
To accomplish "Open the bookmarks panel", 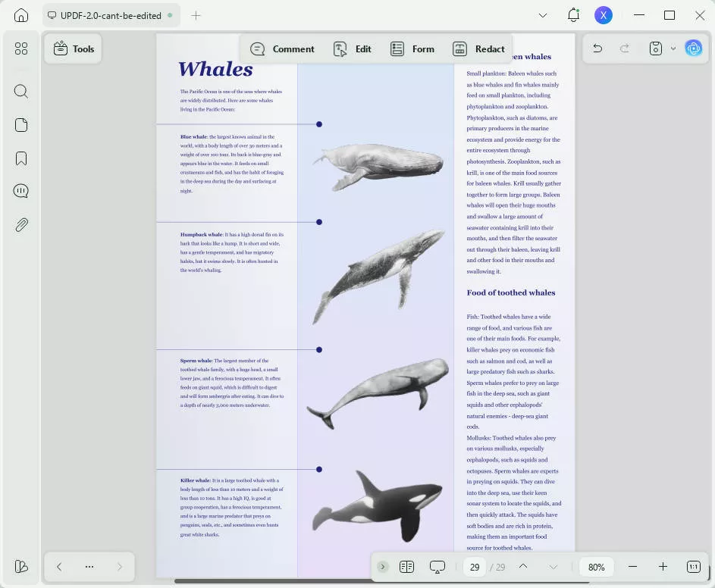I will point(21,158).
